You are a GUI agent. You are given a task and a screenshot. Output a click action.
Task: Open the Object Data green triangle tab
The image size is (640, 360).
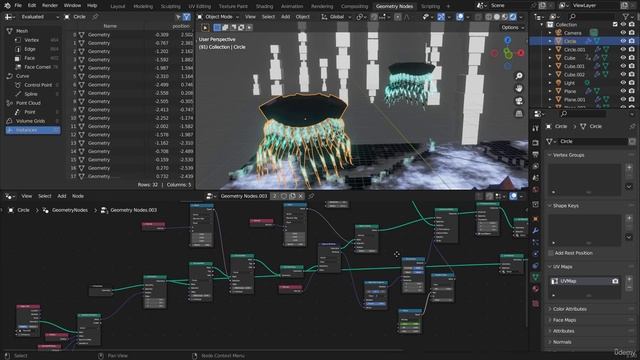coord(535,277)
